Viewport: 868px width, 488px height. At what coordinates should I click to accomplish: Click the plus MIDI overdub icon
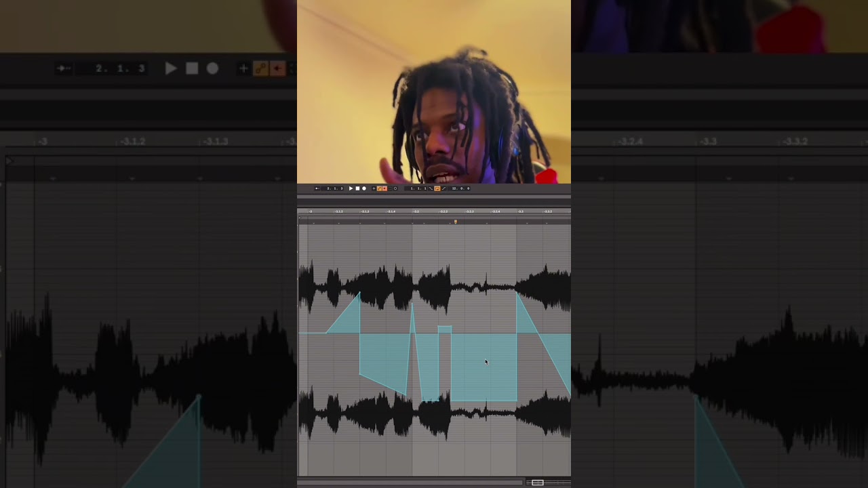point(374,188)
